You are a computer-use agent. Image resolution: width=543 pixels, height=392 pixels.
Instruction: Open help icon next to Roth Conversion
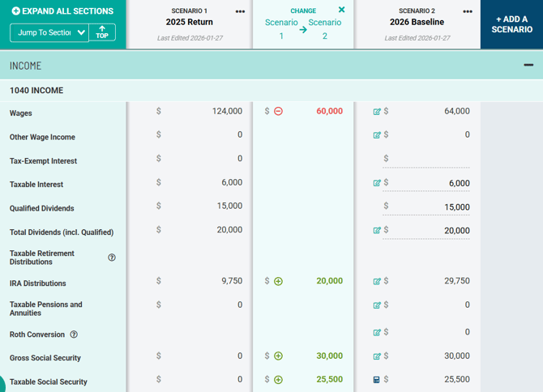[x=74, y=334]
